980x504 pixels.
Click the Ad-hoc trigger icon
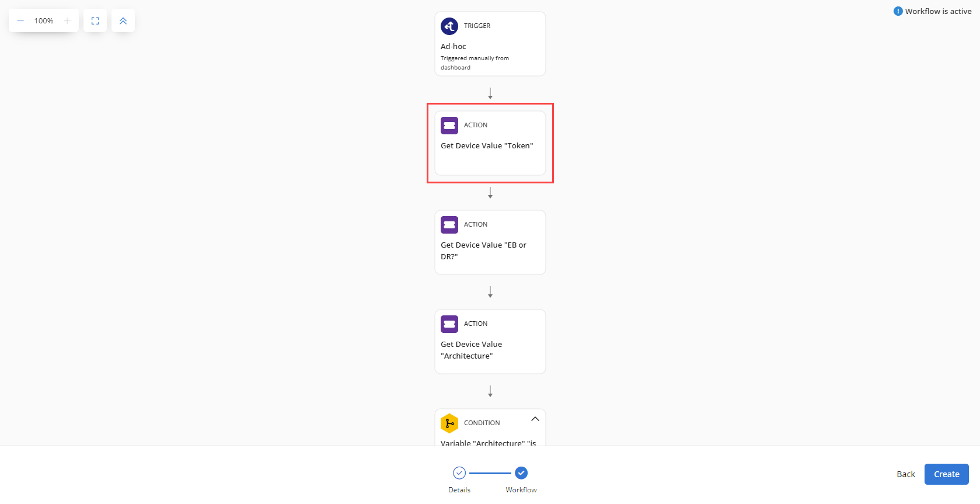pyautogui.click(x=449, y=26)
